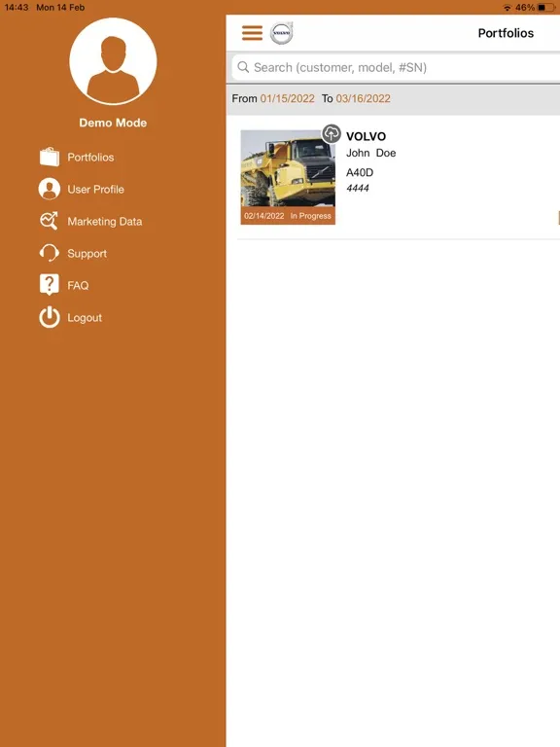Screen dimensions: 560x747
Task: Change the To date 03/16/2022
Action: coord(364,98)
